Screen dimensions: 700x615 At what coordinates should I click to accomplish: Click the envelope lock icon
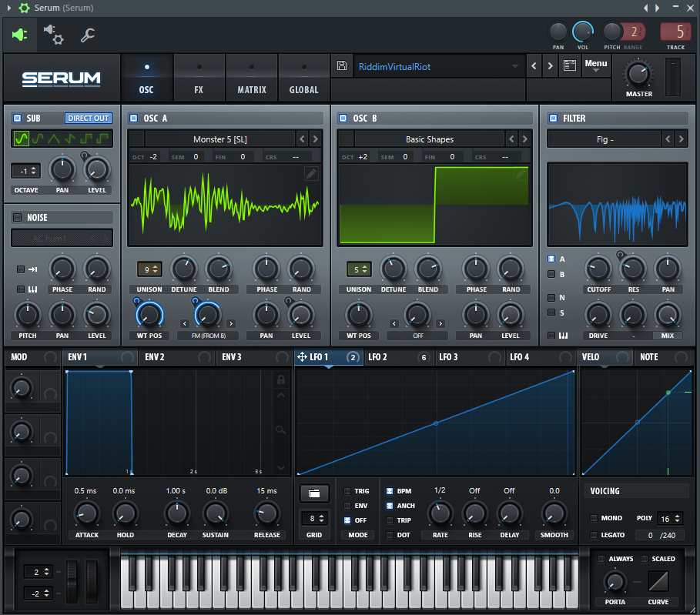point(281,379)
